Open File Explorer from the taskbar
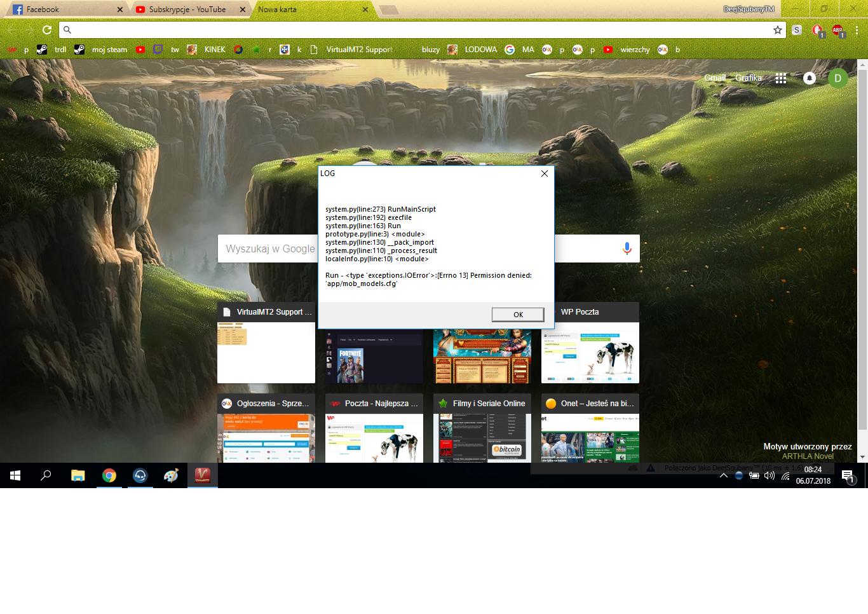The height and width of the screenshot is (614, 868). click(x=78, y=475)
